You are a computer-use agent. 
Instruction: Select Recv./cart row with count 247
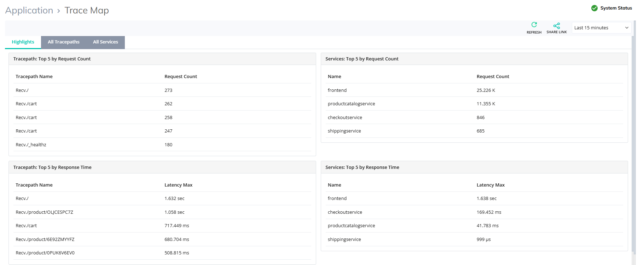tap(162, 131)
